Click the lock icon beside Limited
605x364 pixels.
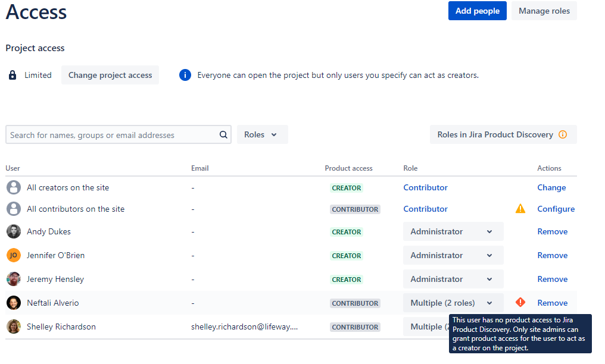click(13, 74)
